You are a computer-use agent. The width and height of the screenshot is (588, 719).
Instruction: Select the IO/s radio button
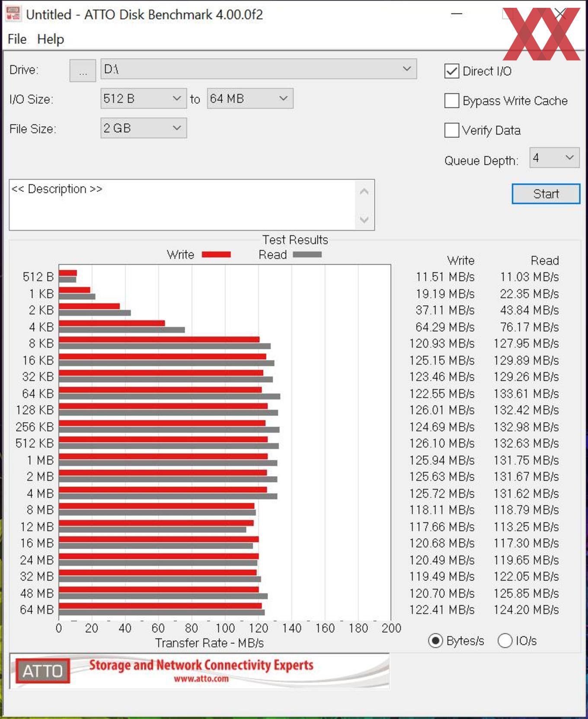coord(505,640)
